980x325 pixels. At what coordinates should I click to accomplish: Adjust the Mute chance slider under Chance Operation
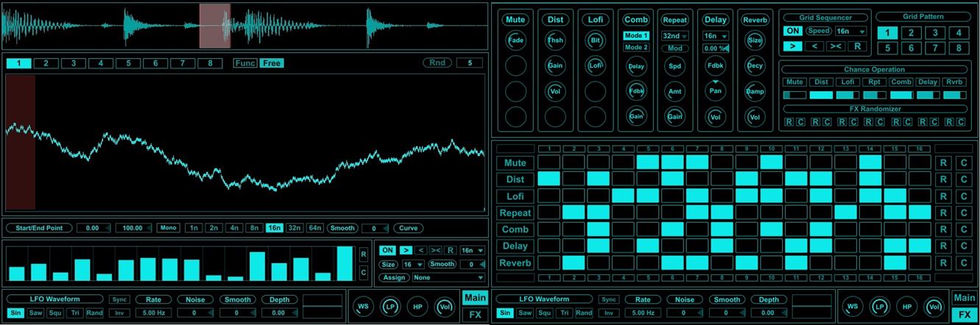coord(794,95)
